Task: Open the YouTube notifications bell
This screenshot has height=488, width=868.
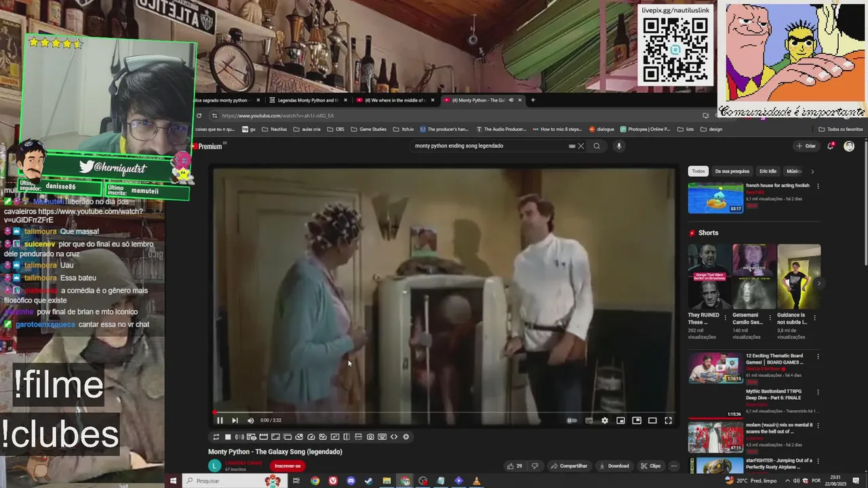Action: [831, 146]
